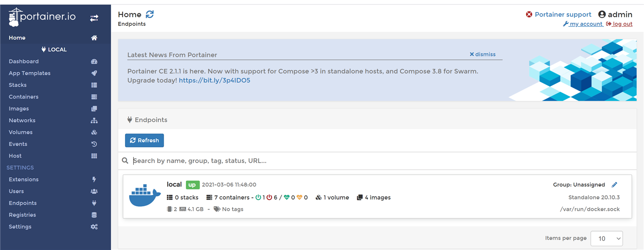
Task: Click the search magnifier icon
Action: [125, 161]
